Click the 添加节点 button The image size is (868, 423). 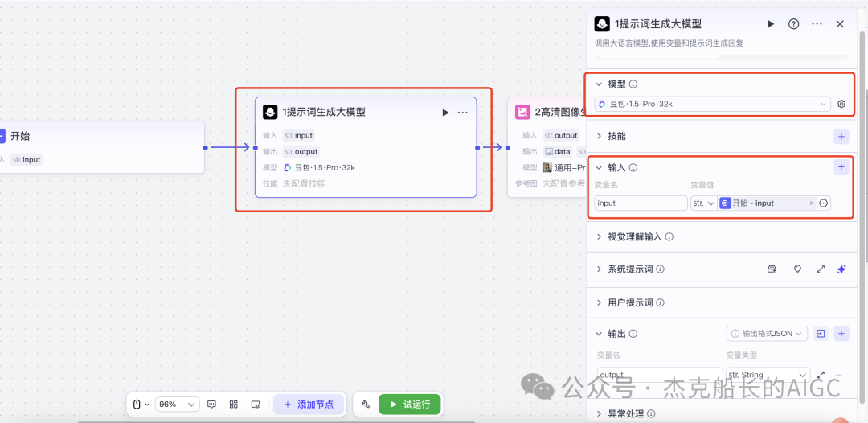(x=309, y=405)
